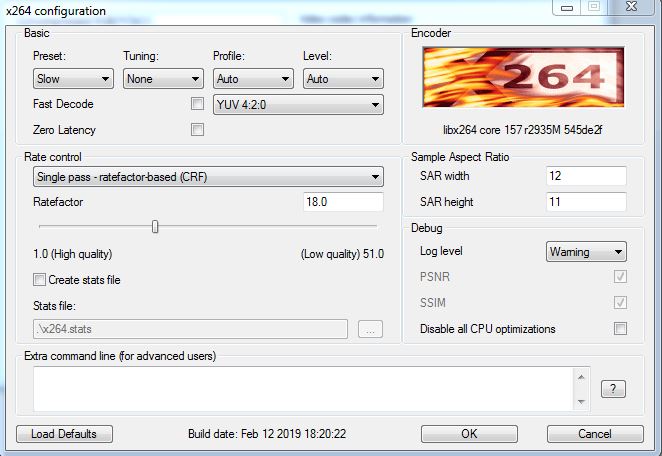Click the Stats file path field
The width and height of the screenshot is (662, 456).
[x=190, y=329]
